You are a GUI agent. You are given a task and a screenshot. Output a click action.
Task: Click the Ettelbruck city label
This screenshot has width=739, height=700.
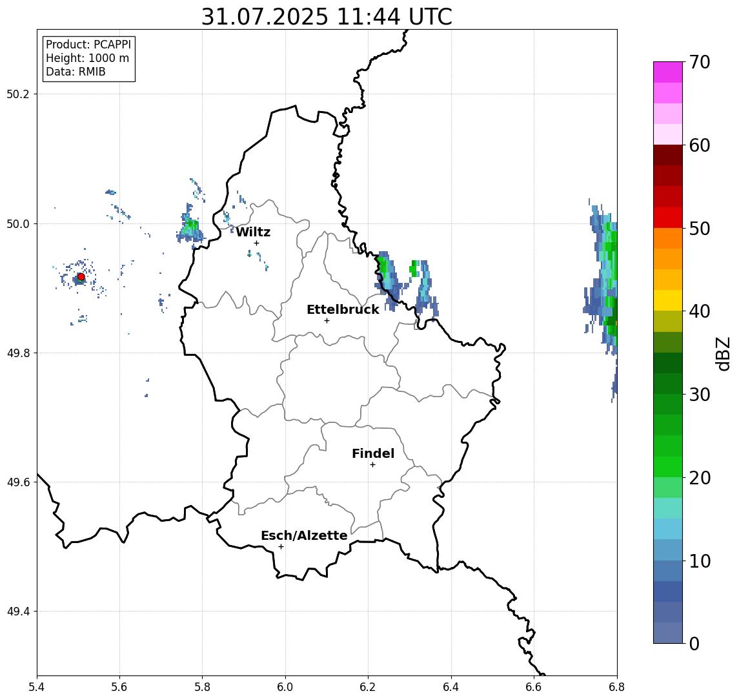click(343, 309)
